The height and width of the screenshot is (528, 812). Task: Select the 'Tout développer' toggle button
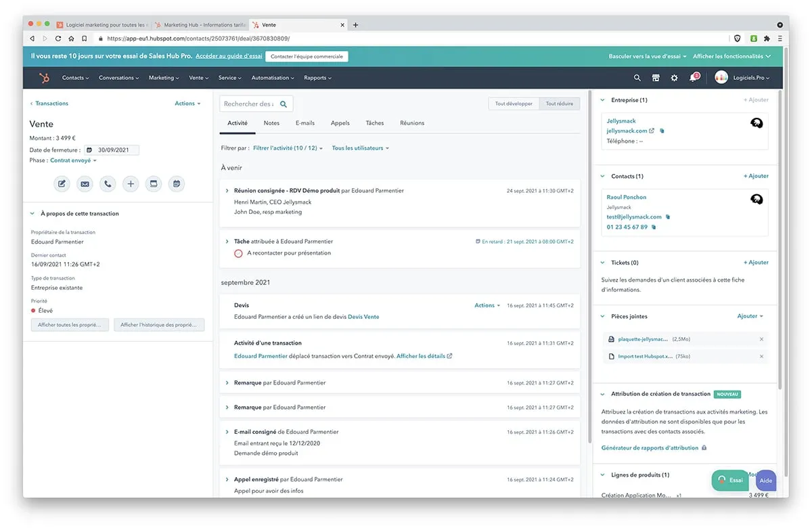pos(514,104)
